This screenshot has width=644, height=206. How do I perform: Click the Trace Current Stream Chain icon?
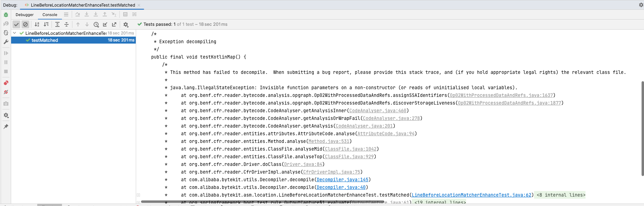(134, 15)
